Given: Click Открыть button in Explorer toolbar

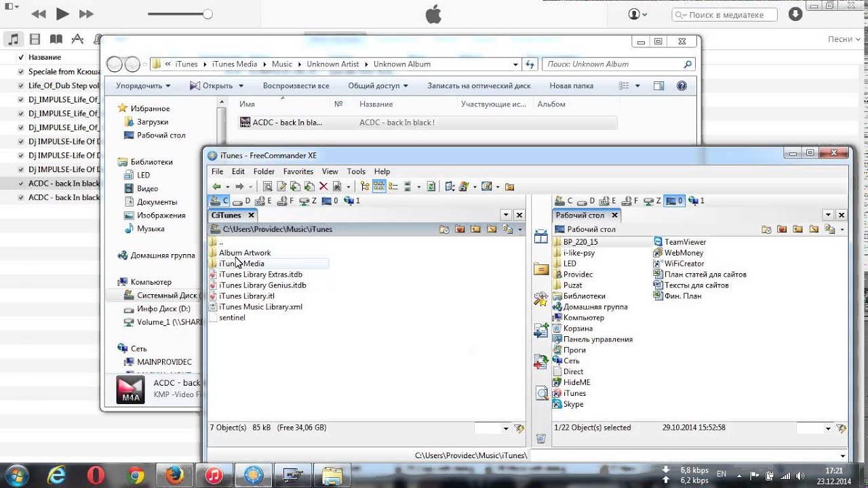Looking at the screenshot, I should [x=211, y=86].
